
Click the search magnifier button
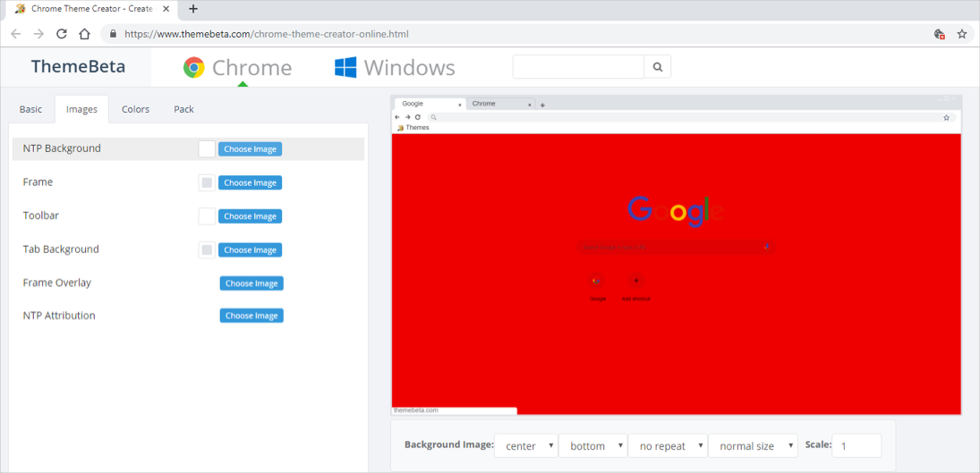pos(658,67)
